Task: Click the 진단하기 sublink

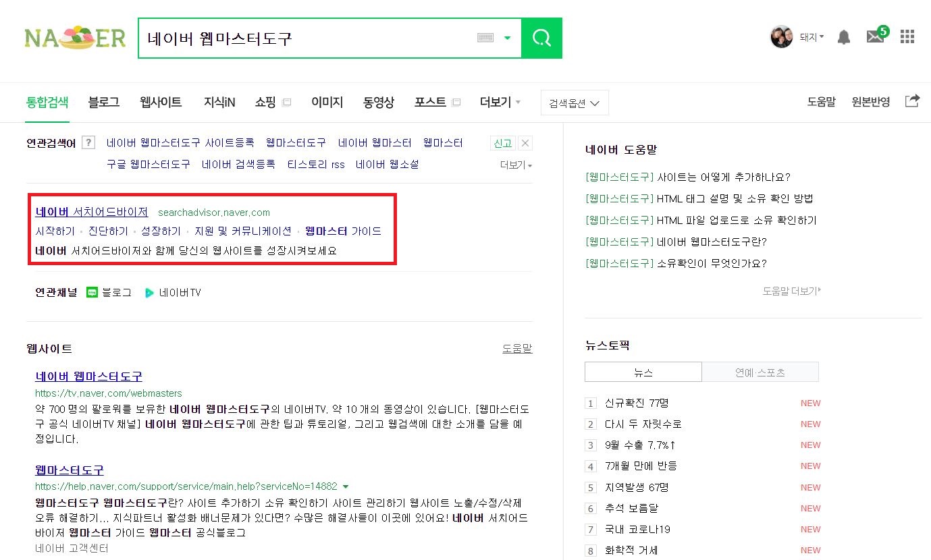Action: click(108, 231)
